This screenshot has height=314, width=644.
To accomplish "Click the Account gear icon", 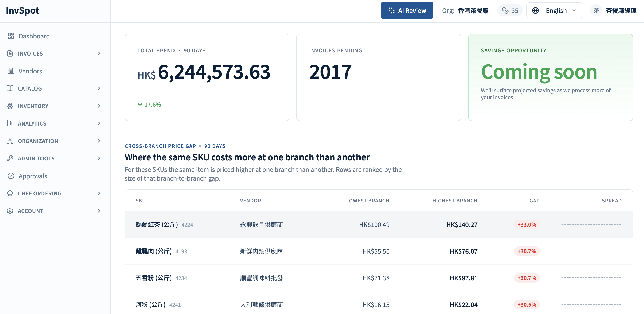I will 10,211.
